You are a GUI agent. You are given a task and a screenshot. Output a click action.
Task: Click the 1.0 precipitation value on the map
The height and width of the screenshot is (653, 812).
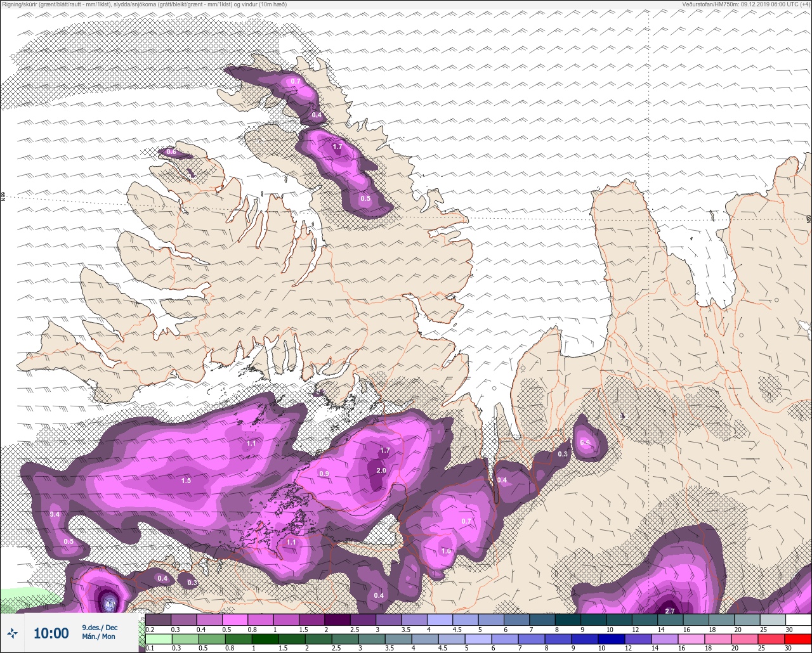446,552
